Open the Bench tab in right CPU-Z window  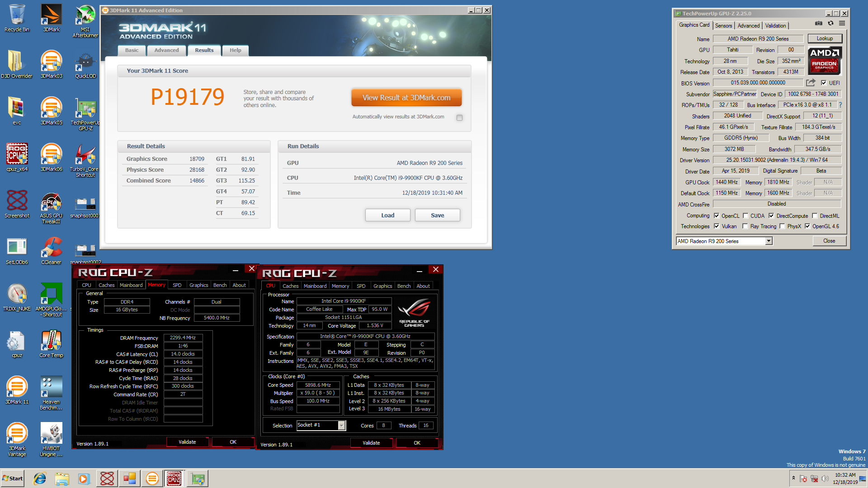pos(404,286)
